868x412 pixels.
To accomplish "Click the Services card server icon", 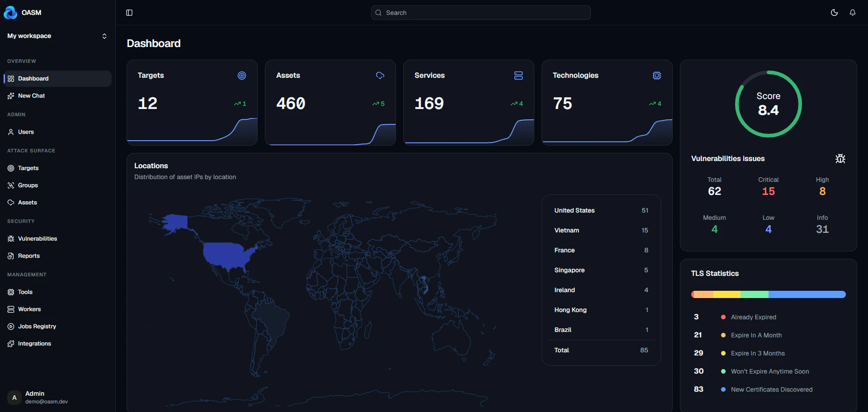I will click(x=519, y=76).
